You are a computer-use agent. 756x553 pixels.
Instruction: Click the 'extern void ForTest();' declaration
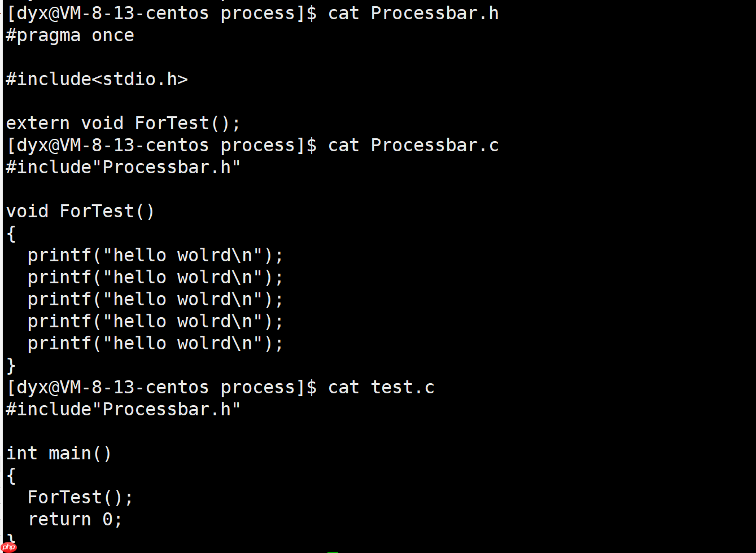pos(123,123)
